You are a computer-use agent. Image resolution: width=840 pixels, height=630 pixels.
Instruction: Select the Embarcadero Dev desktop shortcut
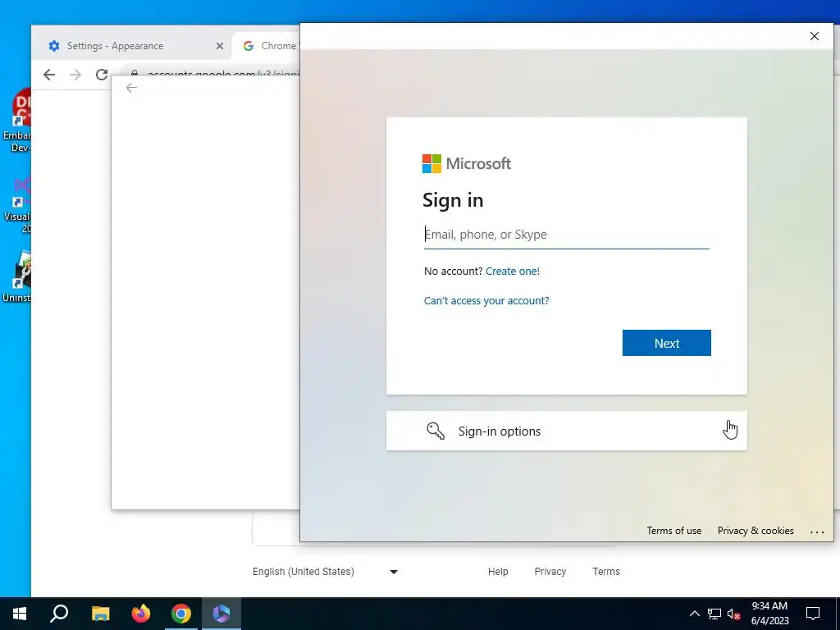(x=17, y=120)
